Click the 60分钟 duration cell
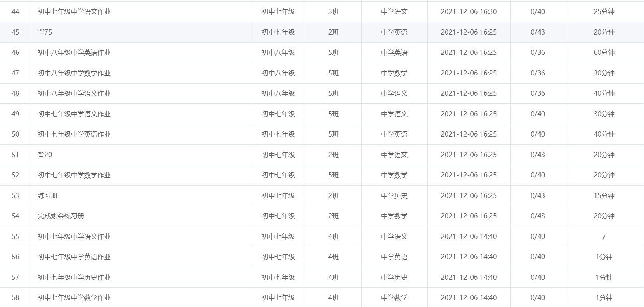The height and width of the screenshot is (307, 644). click(604, 53)
